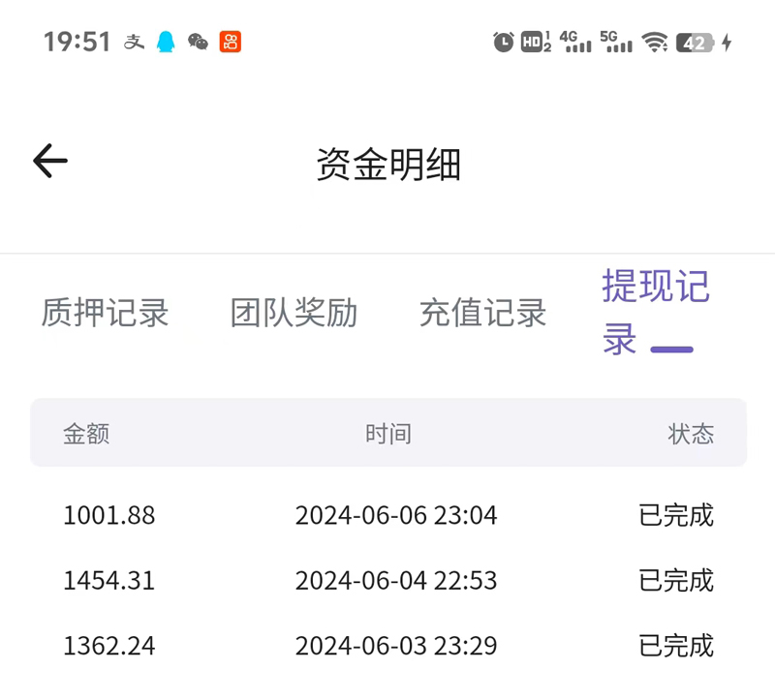Viewport: 775px width, 700px height.
Task: Tap the back arrow icon
Action: coord(50,161)
